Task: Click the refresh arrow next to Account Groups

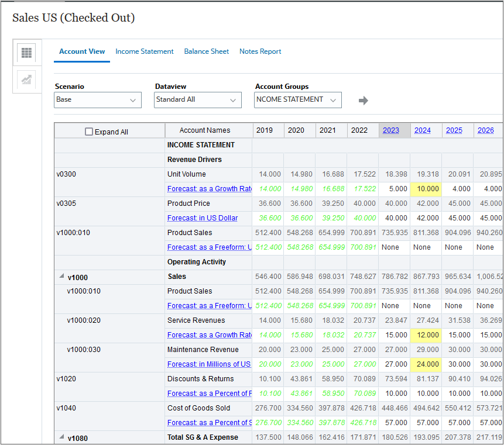Action: click(x=363, y=101)
